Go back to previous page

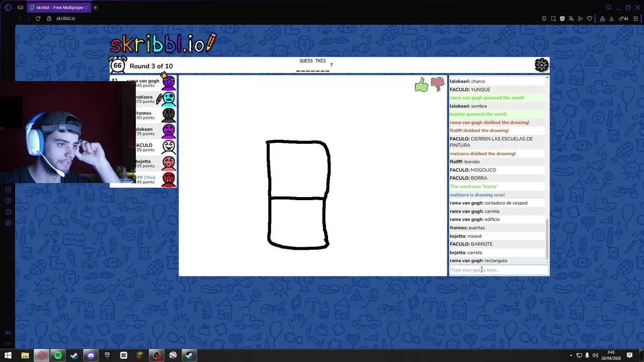pos(20,19)
